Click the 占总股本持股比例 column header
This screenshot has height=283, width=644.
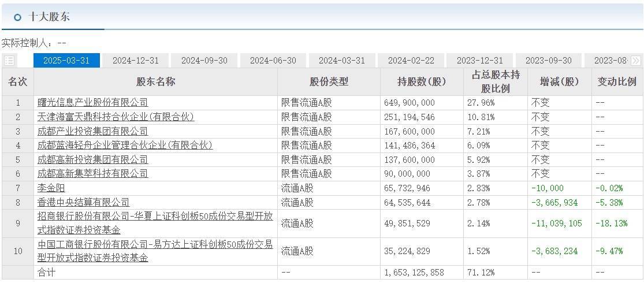[496, 82]
